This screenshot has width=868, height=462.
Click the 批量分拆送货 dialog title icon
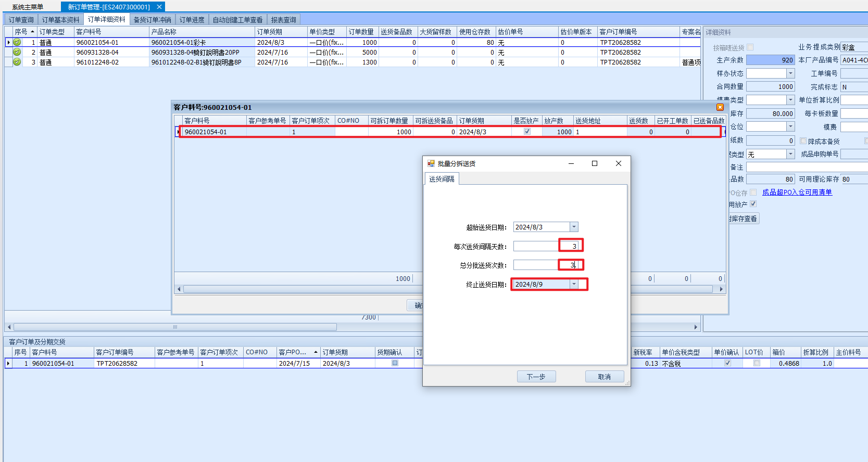pyautogui.click(x=431, y=163)
